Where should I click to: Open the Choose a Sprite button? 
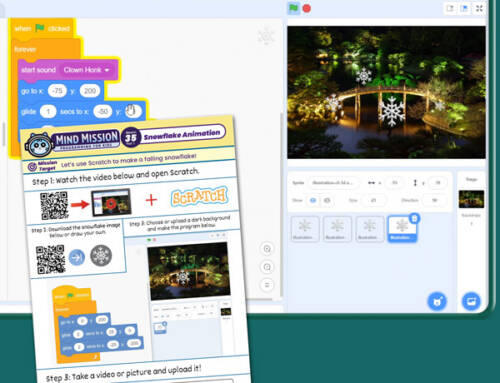click(x=437, y=301)
